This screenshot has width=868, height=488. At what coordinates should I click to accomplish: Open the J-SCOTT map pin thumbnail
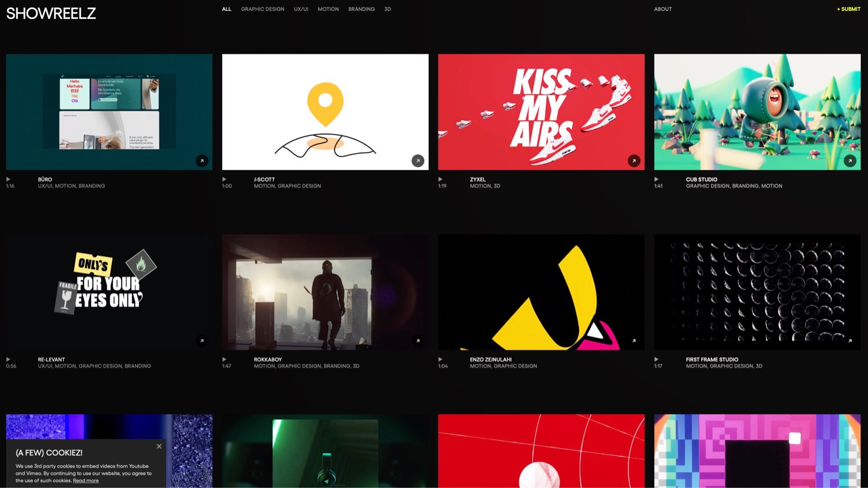click(325, 112)
